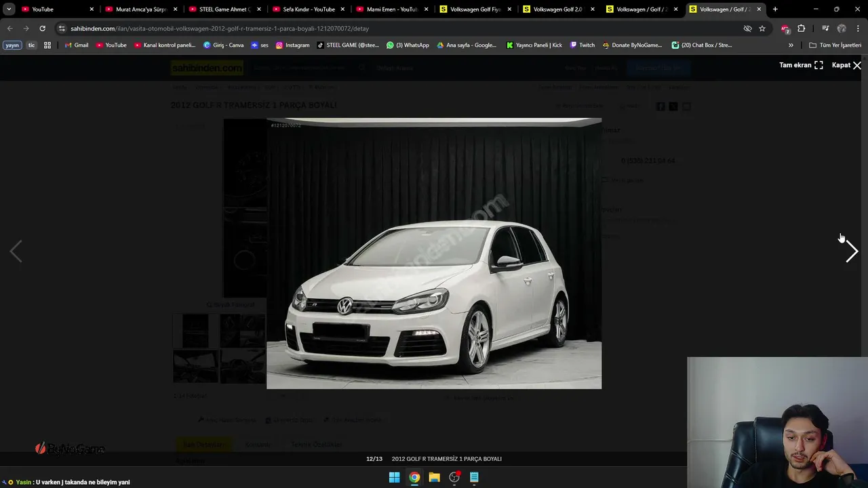Open the Tüm Yer İşaretleri folder

pos(835,45)
